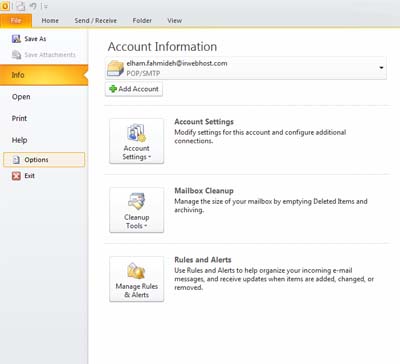Click the Save As label
The height and width of the screenshot is (364, 400).
point(35,39)
